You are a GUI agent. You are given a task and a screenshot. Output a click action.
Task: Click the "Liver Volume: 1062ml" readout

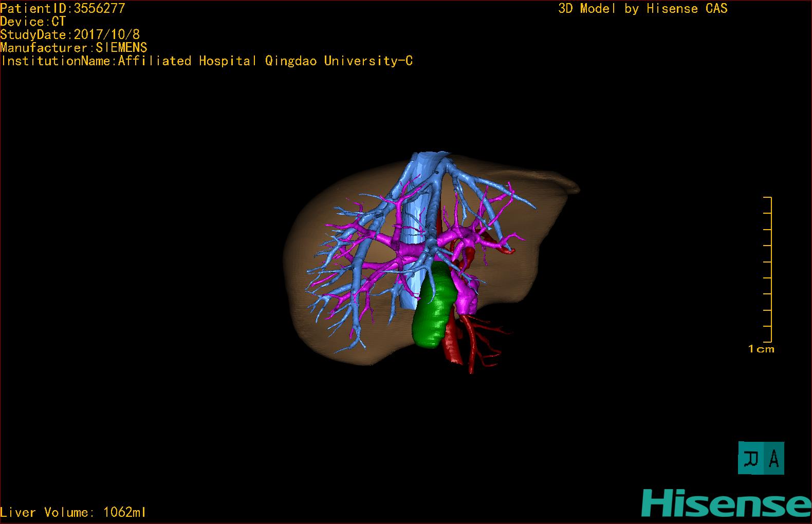click(x=73, y=512)
